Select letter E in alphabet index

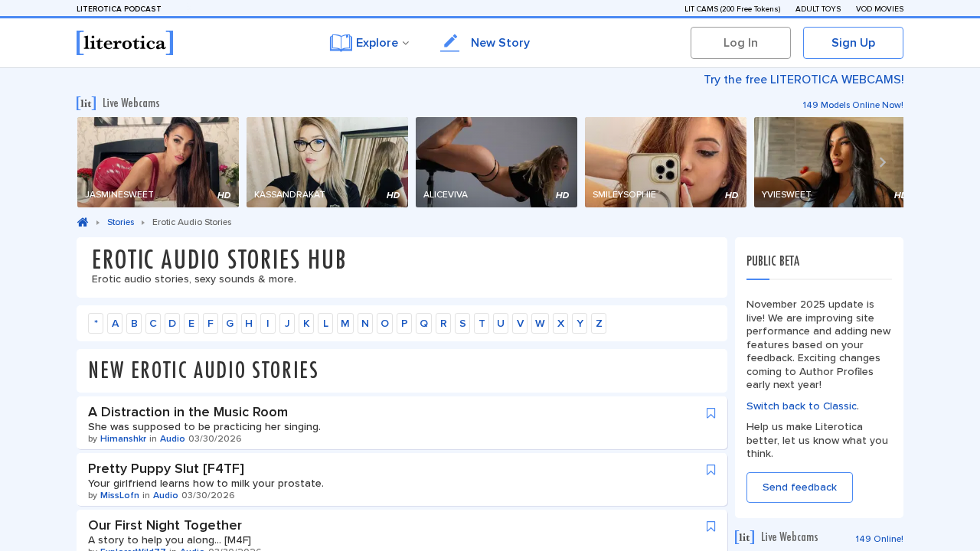pos(191,323)
